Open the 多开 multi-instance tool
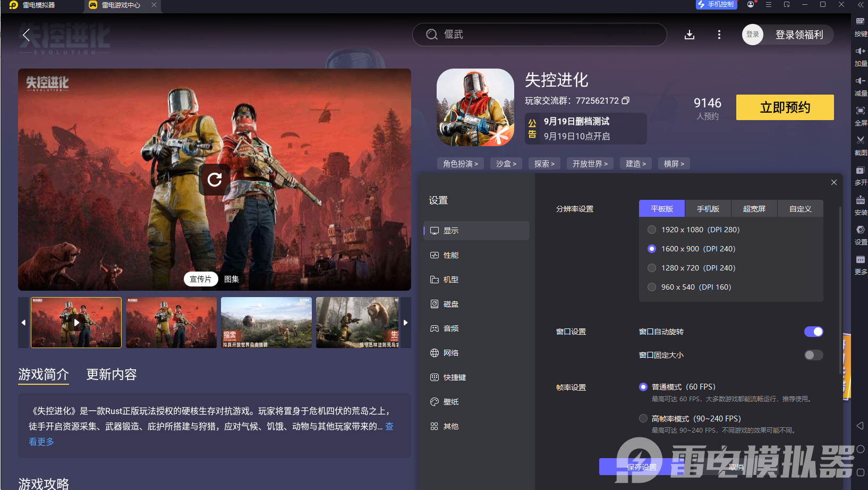This screenshot has width=868, height=490. click(861, 174)
